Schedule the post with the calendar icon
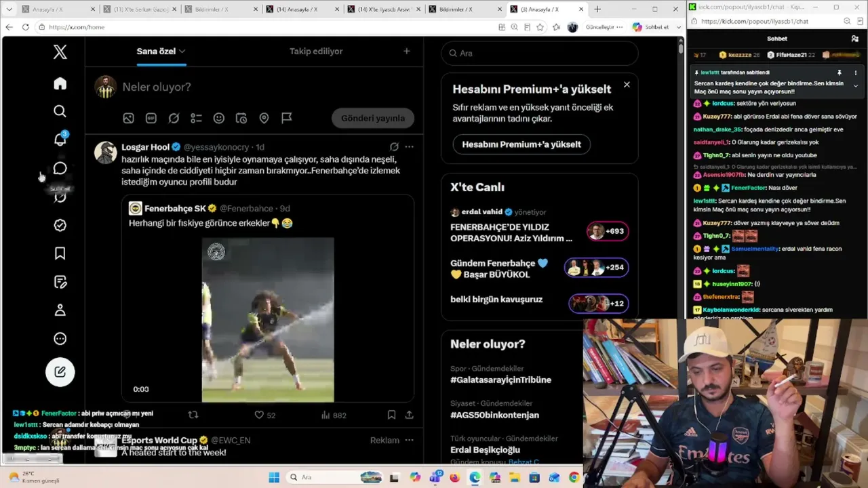 pyautogui.click(x=241, y=118)
